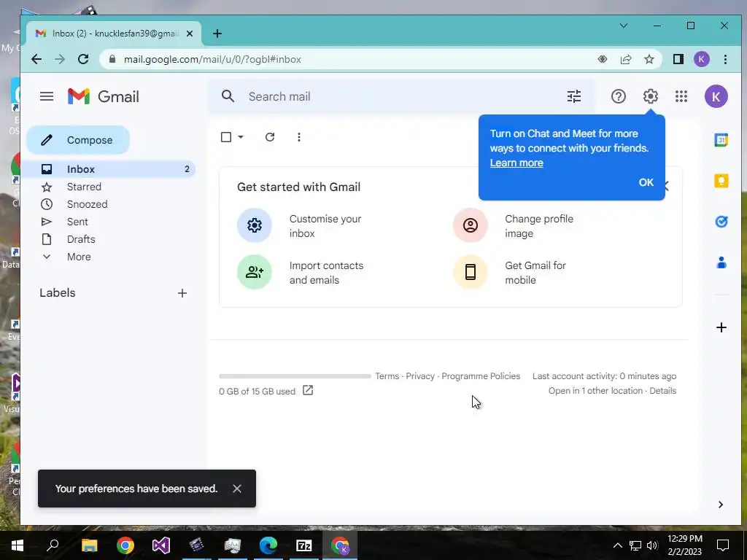Viewport: 747px width, 560px height.
Task: Open the More options three-dot menu above inbox
Action: (x=298, y=137)
